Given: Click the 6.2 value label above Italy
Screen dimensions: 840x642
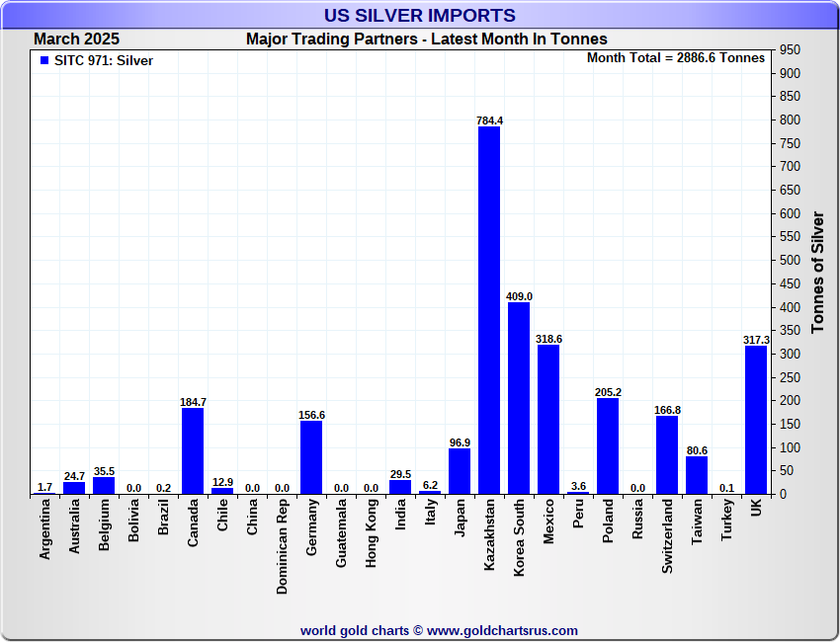Looking at the screenshot, I should pyautogui.click(x=430, y=485).
